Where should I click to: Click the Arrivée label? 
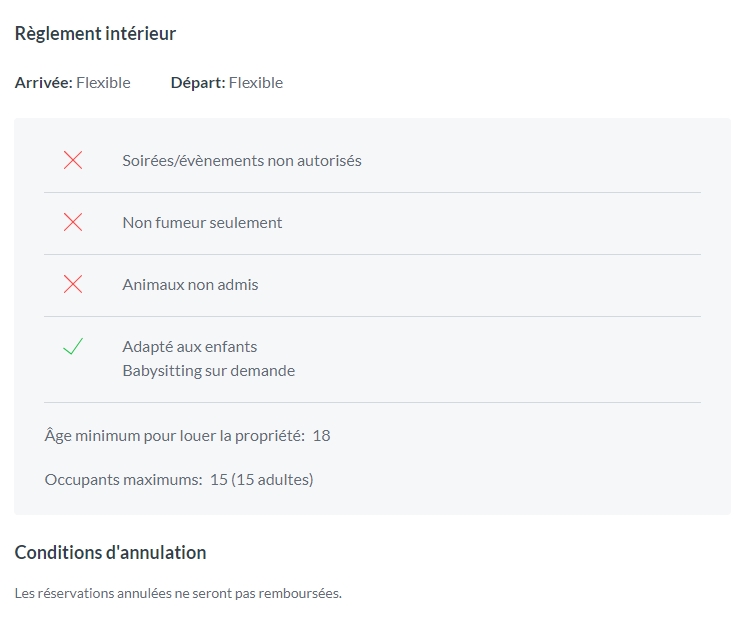44,82
